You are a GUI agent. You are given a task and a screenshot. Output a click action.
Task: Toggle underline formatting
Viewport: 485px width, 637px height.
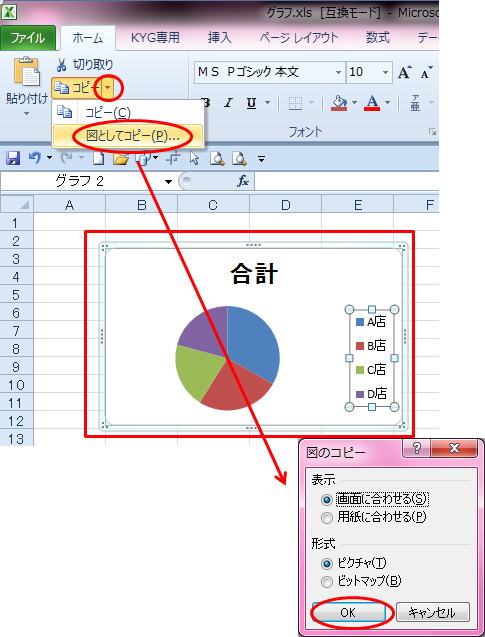[251, 103]
